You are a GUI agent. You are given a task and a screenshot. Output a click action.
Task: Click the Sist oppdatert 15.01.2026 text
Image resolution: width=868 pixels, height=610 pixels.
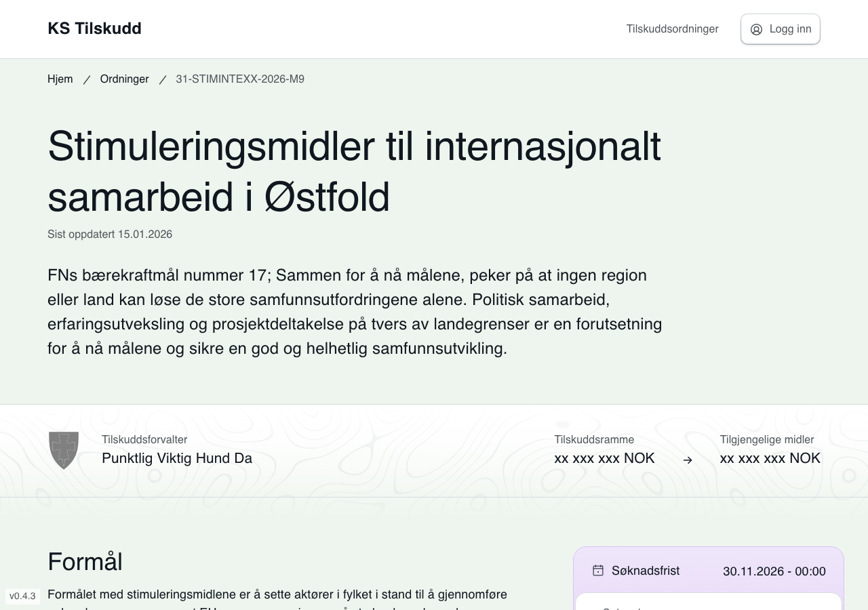[x=110, y=235]
